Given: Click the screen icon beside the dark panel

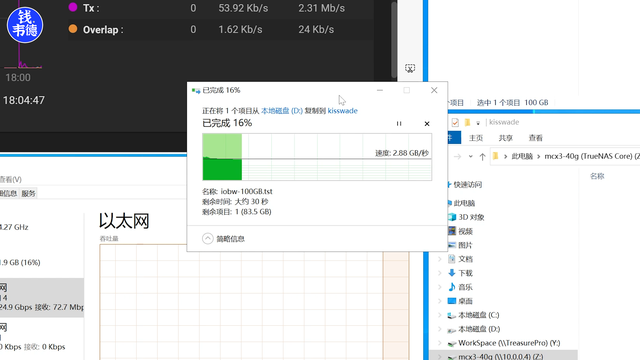Looking at the screenshot, I should [410, 68].
